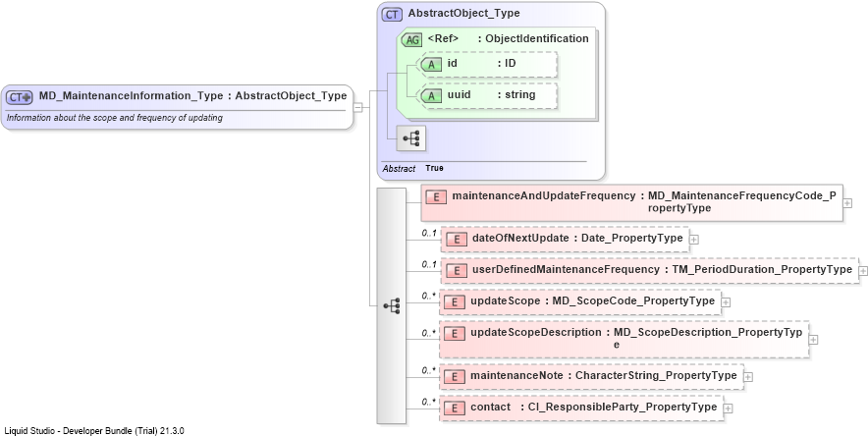868x436 pixels.
Task: Select the maintenanceAndUpdateFrequency element label
Action: coord(544,195)
